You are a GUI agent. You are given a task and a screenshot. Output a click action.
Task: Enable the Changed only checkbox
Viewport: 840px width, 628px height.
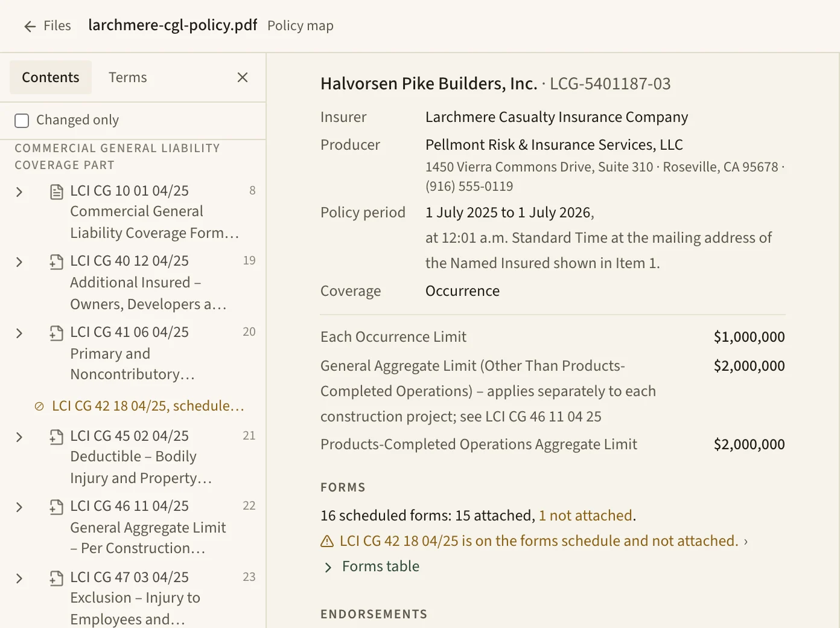click(22, 120)
